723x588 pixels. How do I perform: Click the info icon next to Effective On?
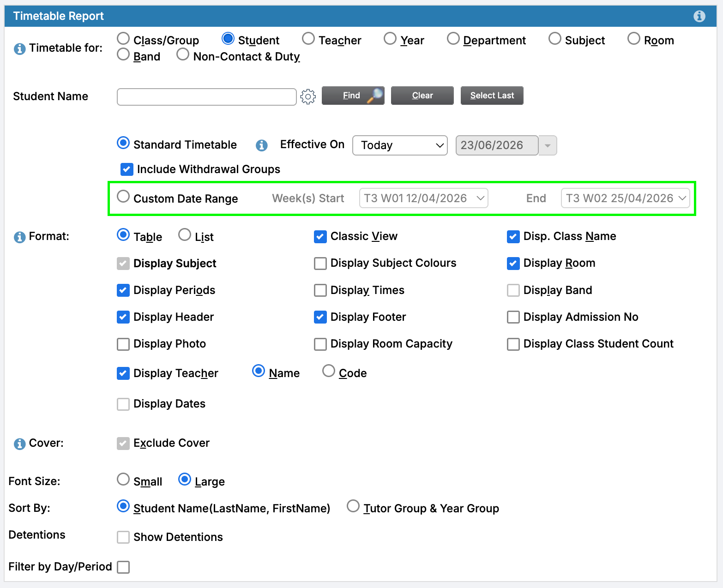pos(262,145)
